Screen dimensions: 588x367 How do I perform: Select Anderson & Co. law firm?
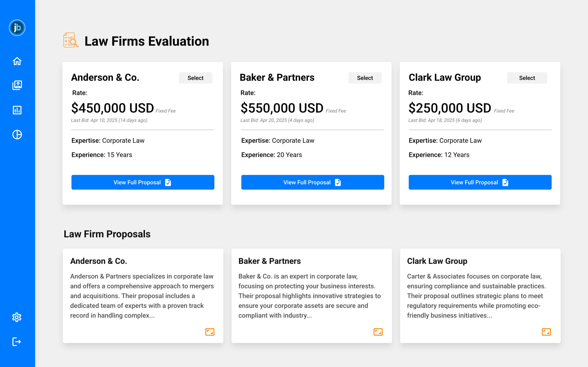point(195,78)
